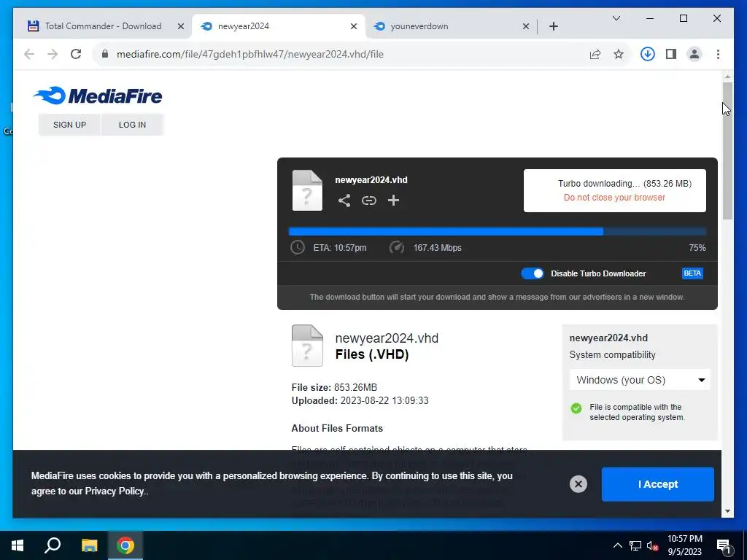The image size is (747, 560).
Task: Close the youneverdown tab
Action: click(x=525, y=26)
